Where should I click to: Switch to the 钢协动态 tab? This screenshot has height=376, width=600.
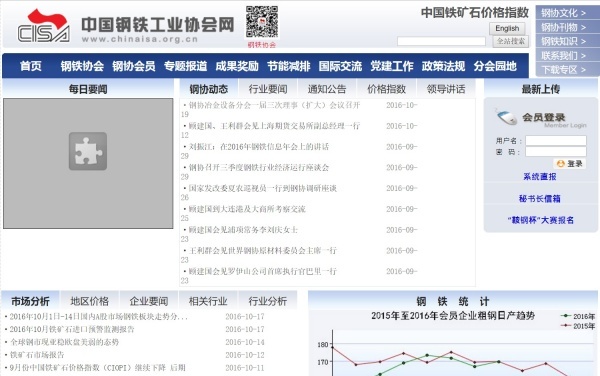click(209, 89)
